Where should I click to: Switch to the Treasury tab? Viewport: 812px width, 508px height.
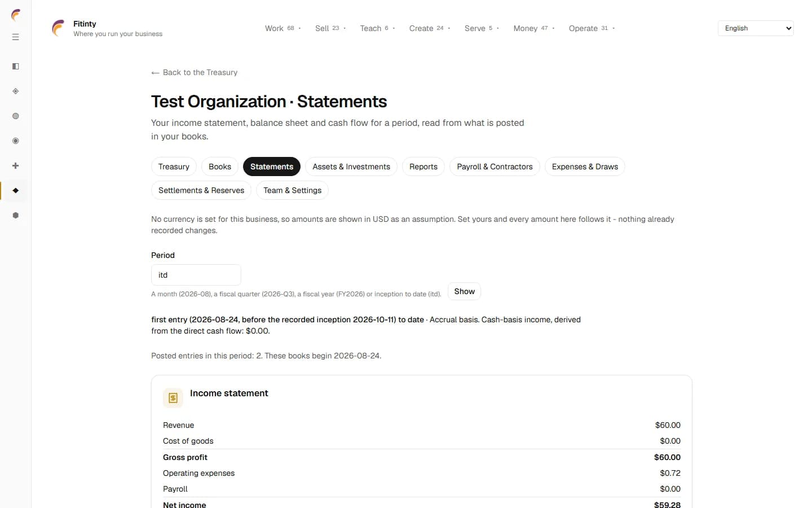[x=174, y=167]
